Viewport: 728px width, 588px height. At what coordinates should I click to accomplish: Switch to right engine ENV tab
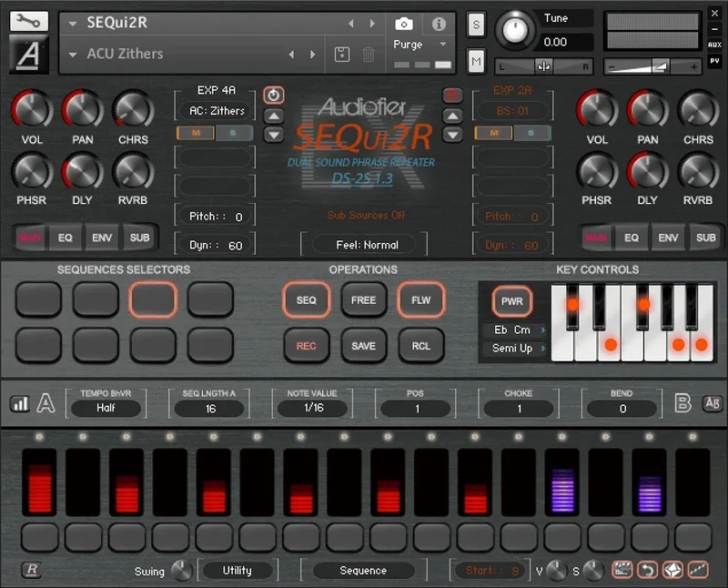click(x=669, y=238)
